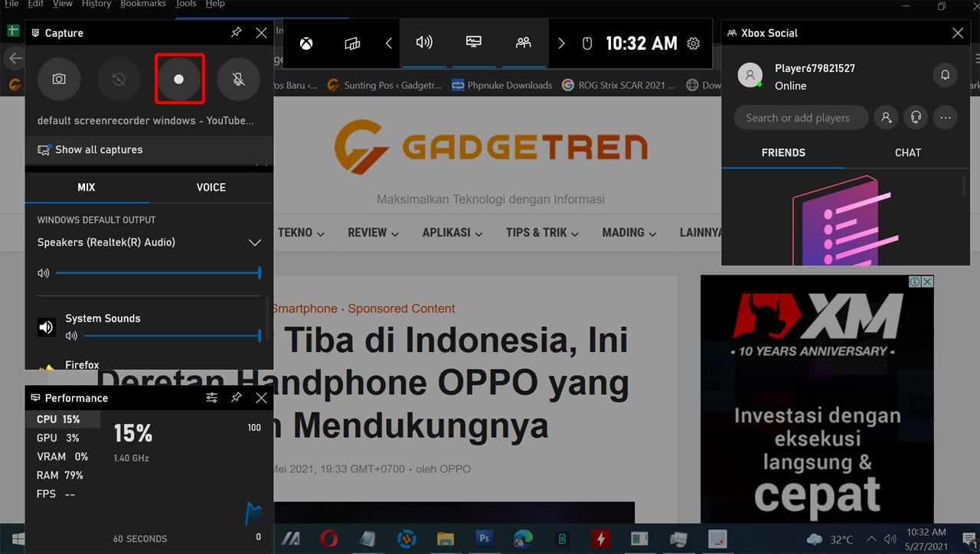The image size is (980, 554).
Task: Open Photoshop from the taskbar
Action: click(x=484, y=539)
